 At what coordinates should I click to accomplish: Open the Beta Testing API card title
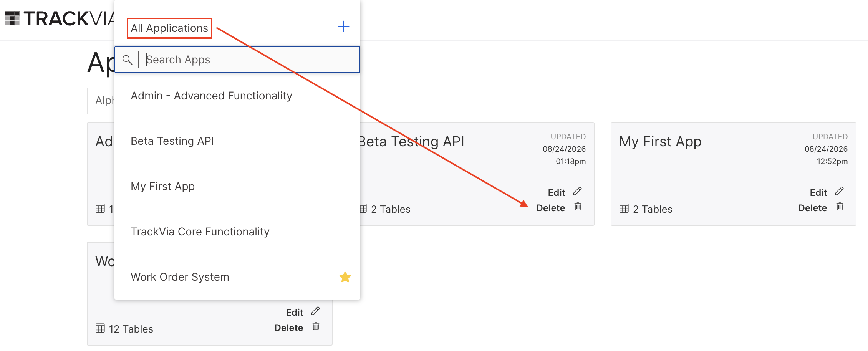click(412, 142)
